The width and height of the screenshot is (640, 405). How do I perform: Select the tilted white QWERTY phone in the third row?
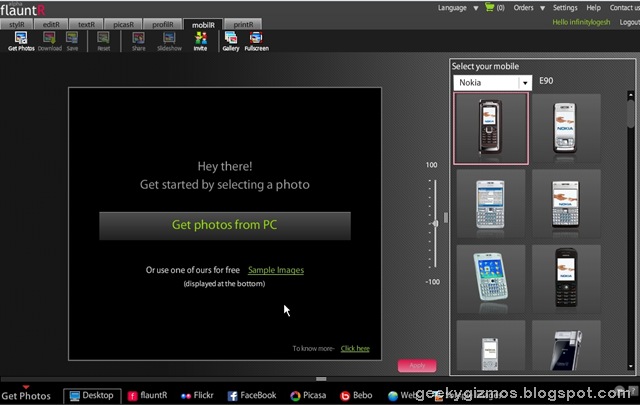[491, 279]
